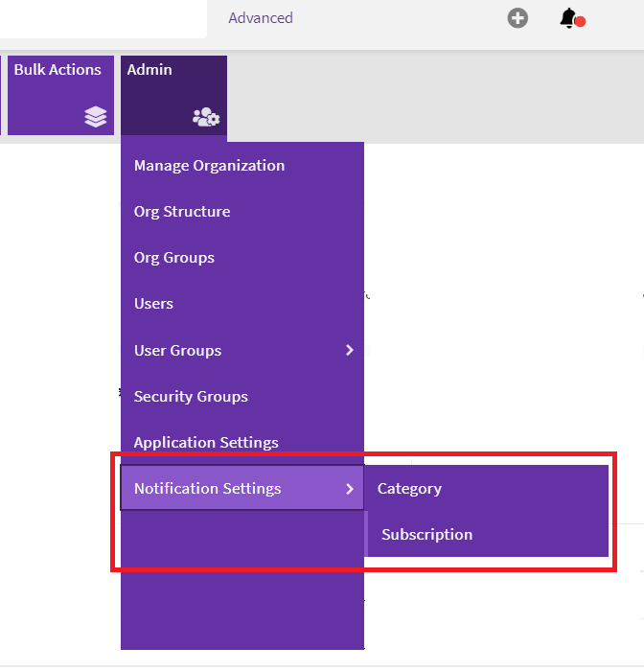The width and height of the screenshot is (644, 671).
Task: Open the Bulk Actions tile label
Action: 57,70
